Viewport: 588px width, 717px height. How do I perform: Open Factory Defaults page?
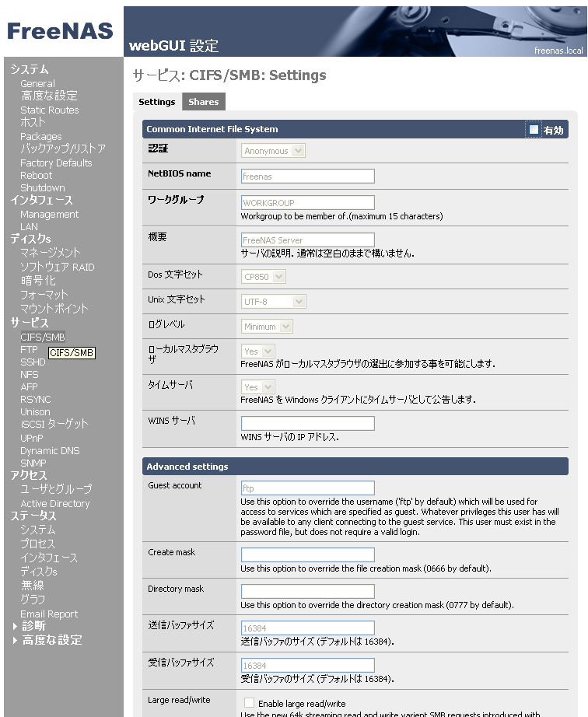pyautogui.click(x=56, y=163)
